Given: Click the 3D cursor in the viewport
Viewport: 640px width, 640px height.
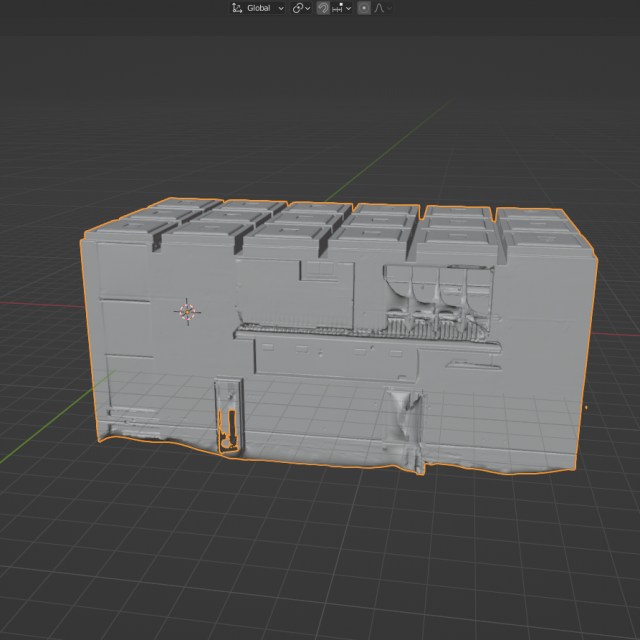Looking at the screenshot, I should coord(187,312).
